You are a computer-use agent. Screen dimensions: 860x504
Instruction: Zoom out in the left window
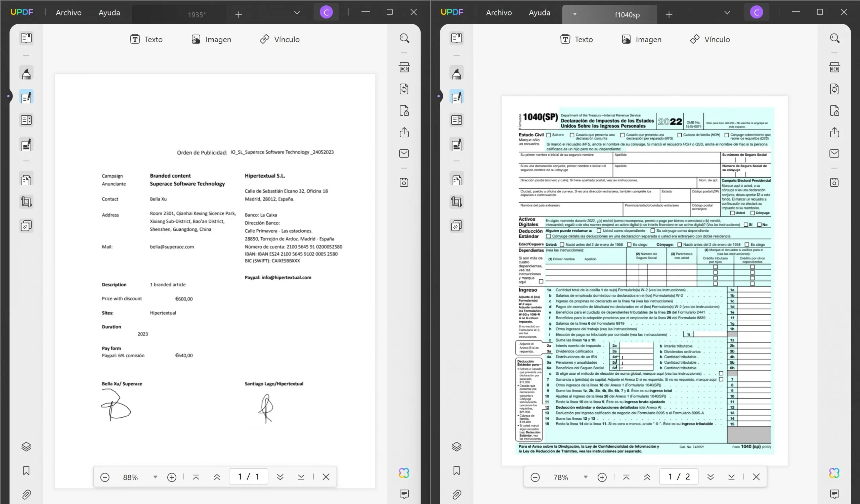point(105,477)
